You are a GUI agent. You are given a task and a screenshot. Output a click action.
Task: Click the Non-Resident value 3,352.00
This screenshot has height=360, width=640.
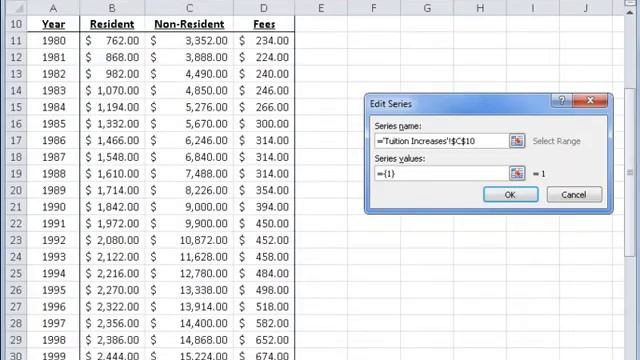point(189,41)
